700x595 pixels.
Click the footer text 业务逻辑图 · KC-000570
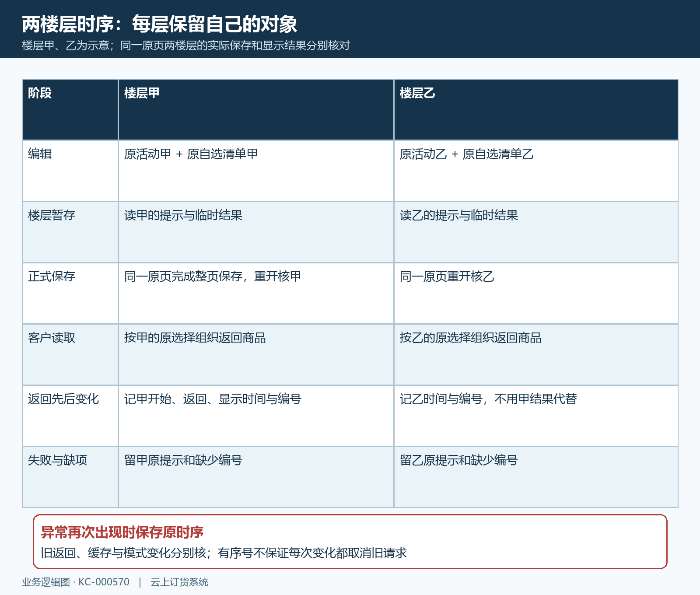[x=76, y=582]
